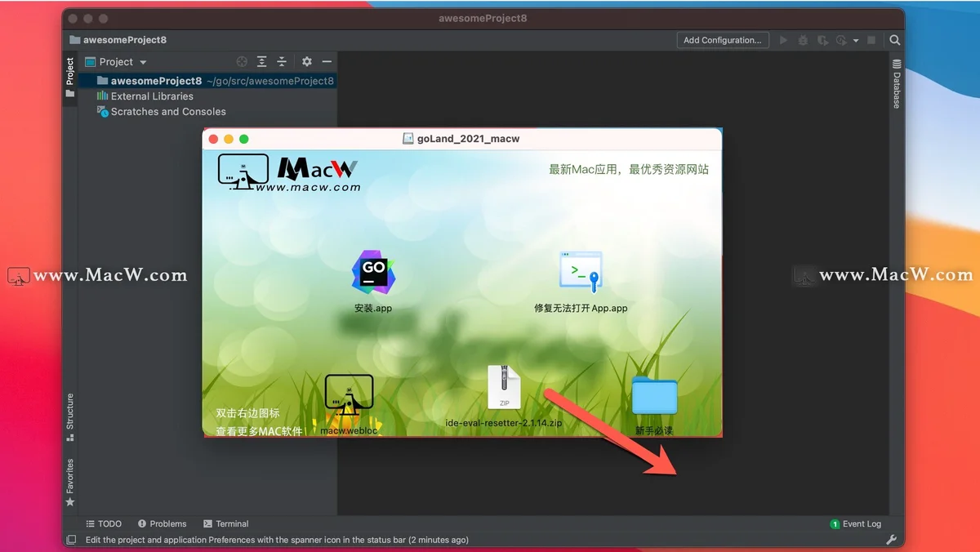Hide the Project tool window
This screenshot has height=552, width=980.
click(x=327, y=61)
